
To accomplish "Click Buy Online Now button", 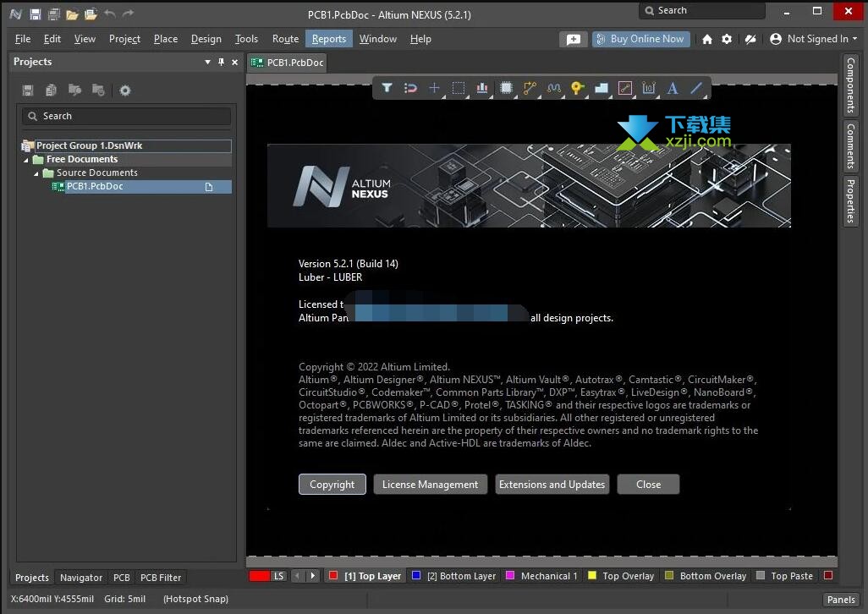I will click(641, 39).
